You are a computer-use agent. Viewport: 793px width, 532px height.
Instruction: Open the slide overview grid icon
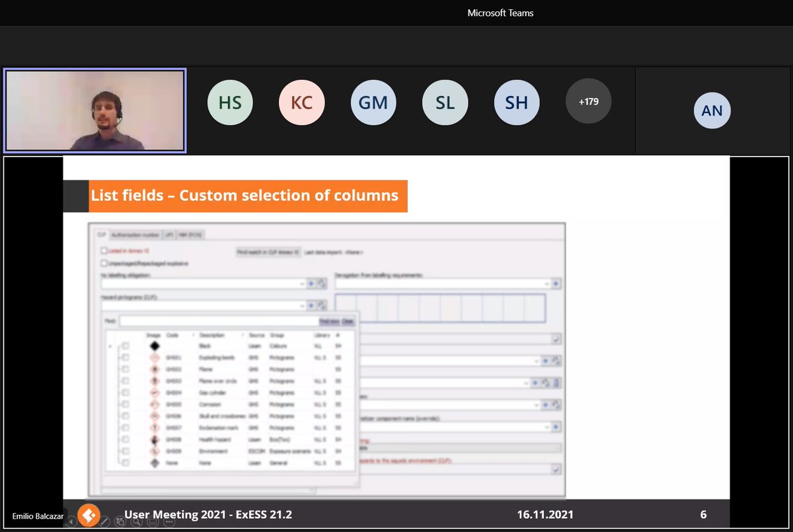pos(121,522)
